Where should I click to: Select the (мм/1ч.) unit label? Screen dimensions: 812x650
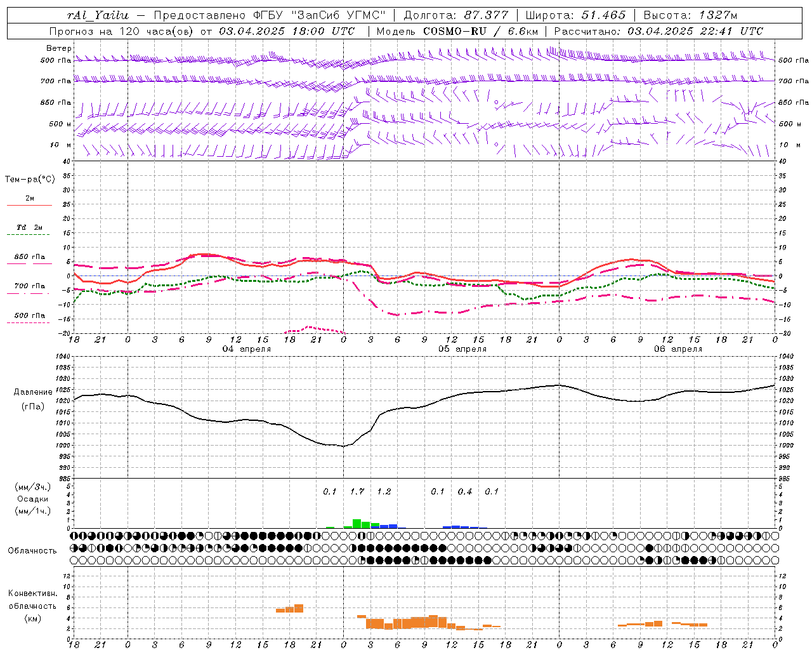click(x=32, y=511)
